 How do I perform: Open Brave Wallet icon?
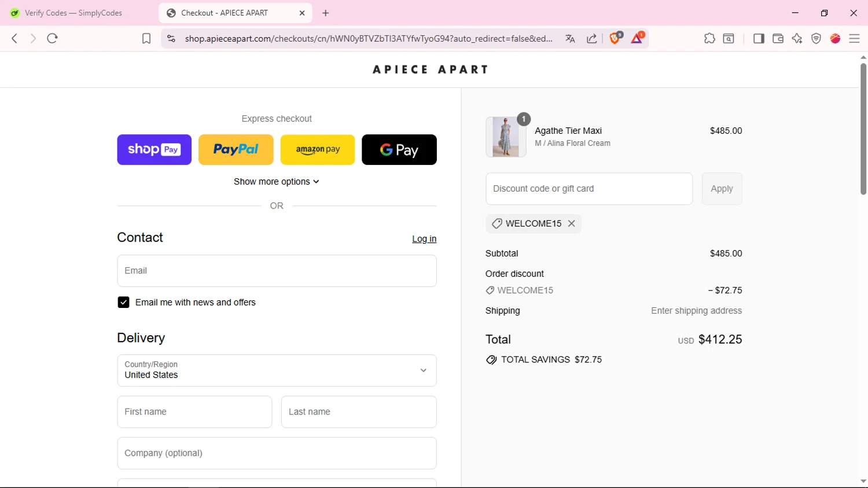[778, 38]
